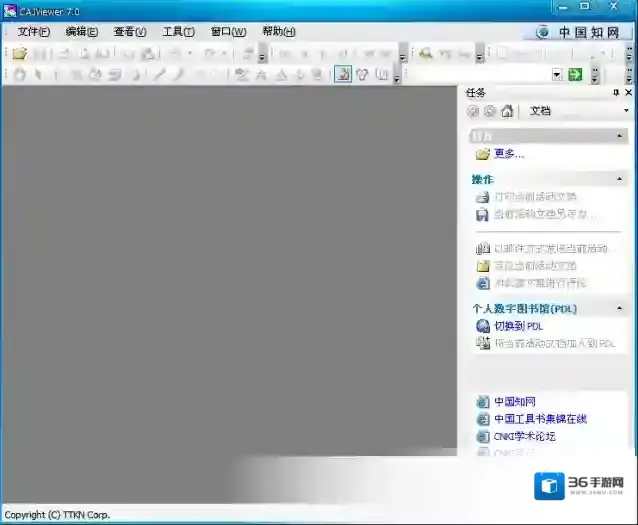Open the 文档 dropdown in task pane
Viewport: 638px width, 525px height.
[622, 111]
